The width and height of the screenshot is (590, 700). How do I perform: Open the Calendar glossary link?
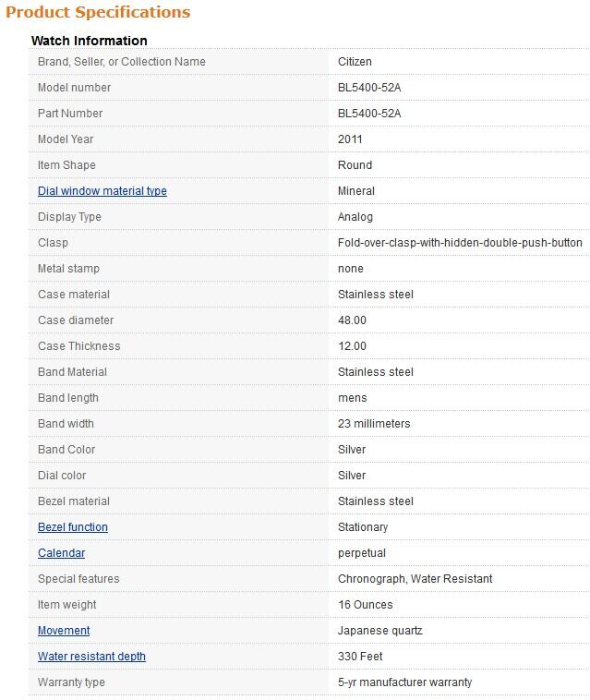61,553
